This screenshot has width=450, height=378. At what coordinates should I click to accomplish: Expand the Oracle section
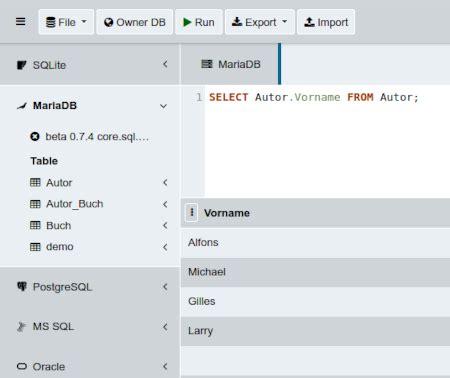(165, 367)
